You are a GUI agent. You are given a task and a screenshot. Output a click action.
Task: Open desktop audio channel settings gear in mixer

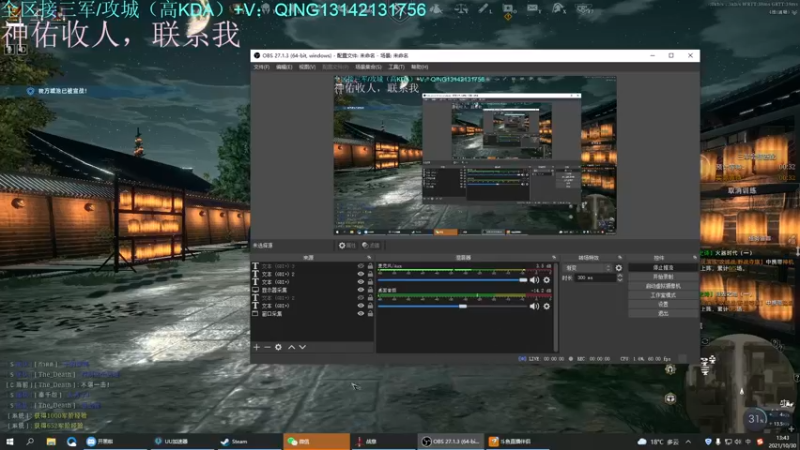[x=546, y=306]
